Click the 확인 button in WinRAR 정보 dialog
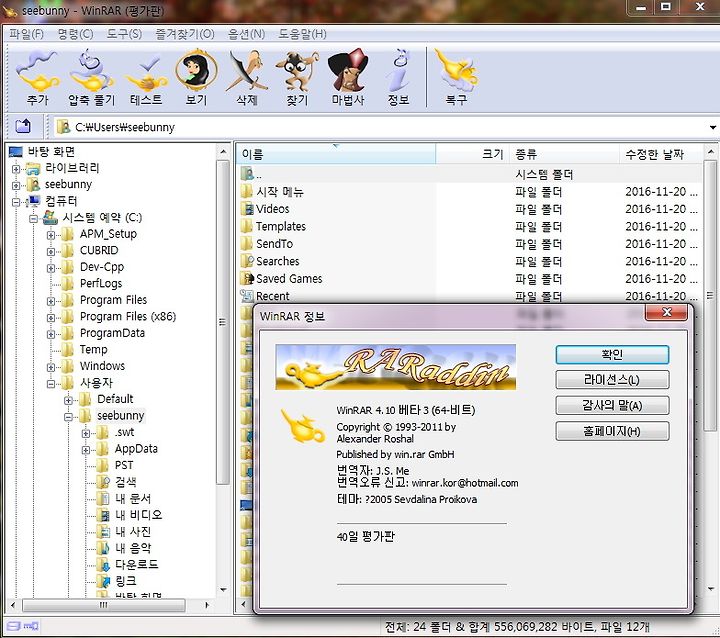Viewport: 720px width, 638px height. pyautogui.click(x=612, y=355)
